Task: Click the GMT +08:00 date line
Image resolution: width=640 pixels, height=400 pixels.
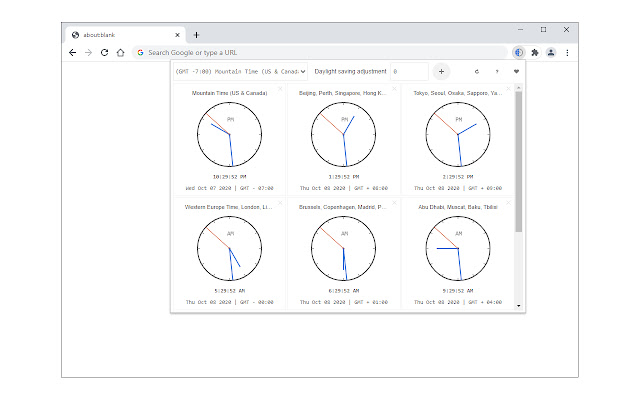Action: 344,188
